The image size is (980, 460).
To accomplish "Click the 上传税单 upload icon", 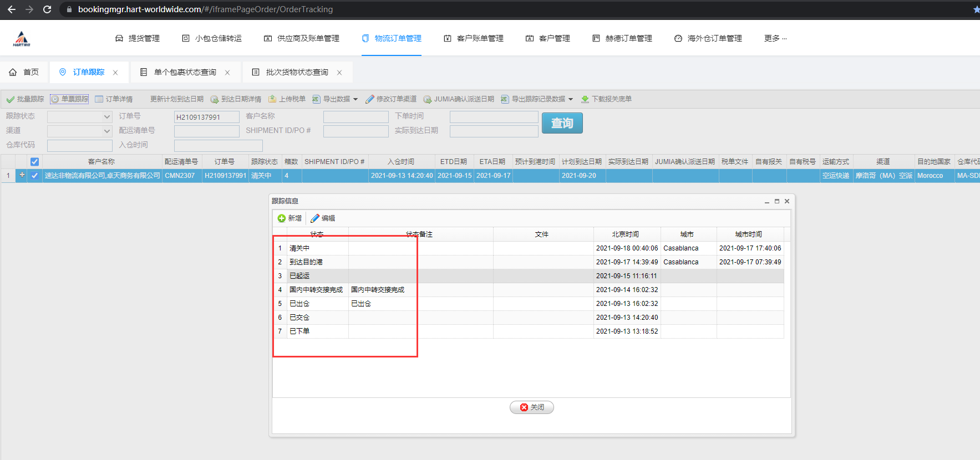I will 272,99.
